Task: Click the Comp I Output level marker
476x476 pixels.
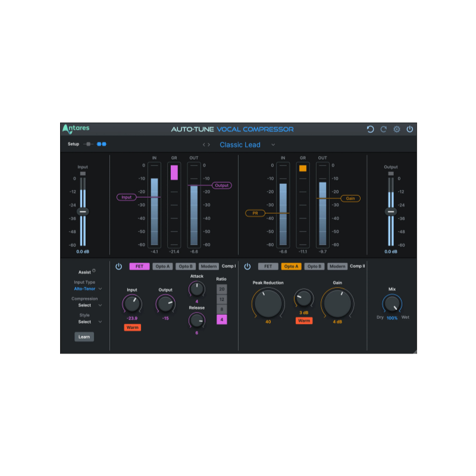Action: pyautogui.click(x=221, y=186)
